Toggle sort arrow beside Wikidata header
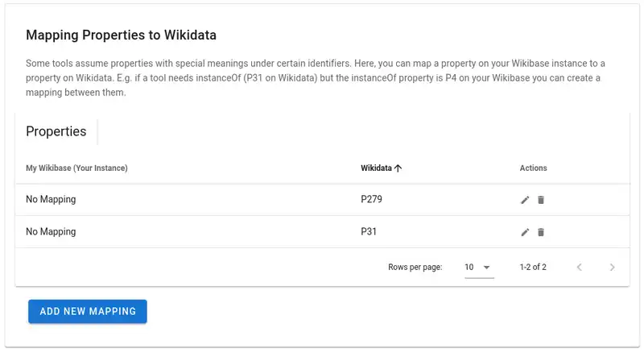Image resolution: width=644 pixels, height=353 pixels. coord(398,168)
